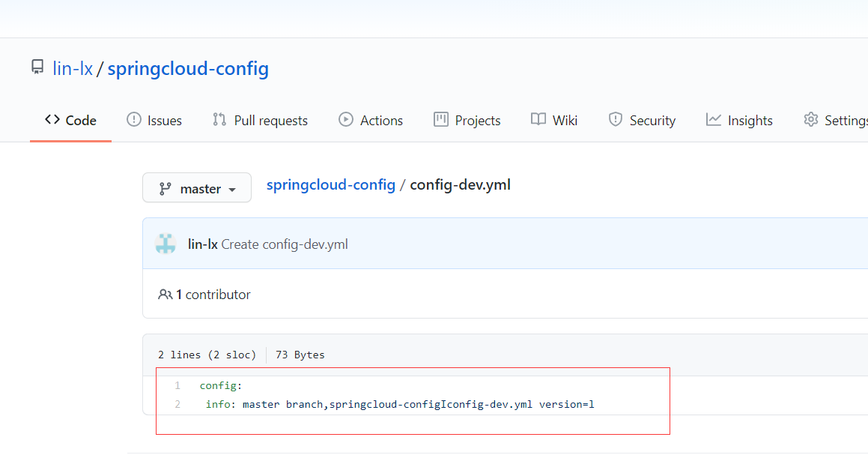Select line number 1 in the file
Image resolution: width=868 pixels, height=476 pixels.
[177, 385]
